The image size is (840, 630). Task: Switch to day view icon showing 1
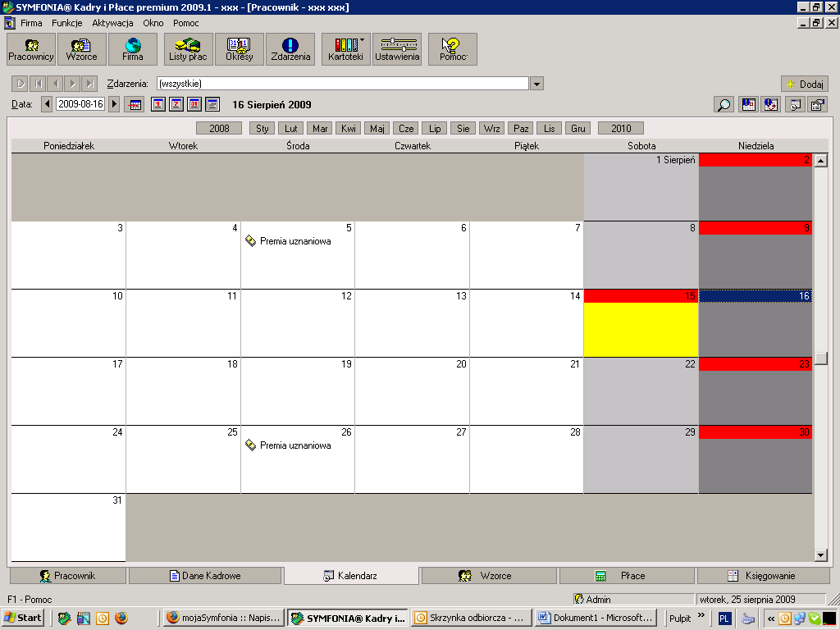tap(158, 104)
